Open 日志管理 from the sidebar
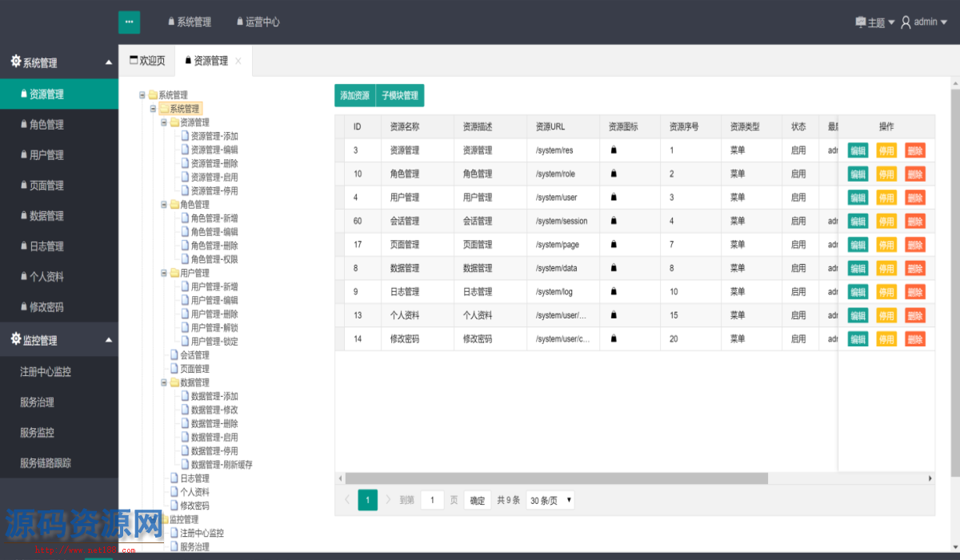Screen dimensions: 960x560 [x=59, y=246]
